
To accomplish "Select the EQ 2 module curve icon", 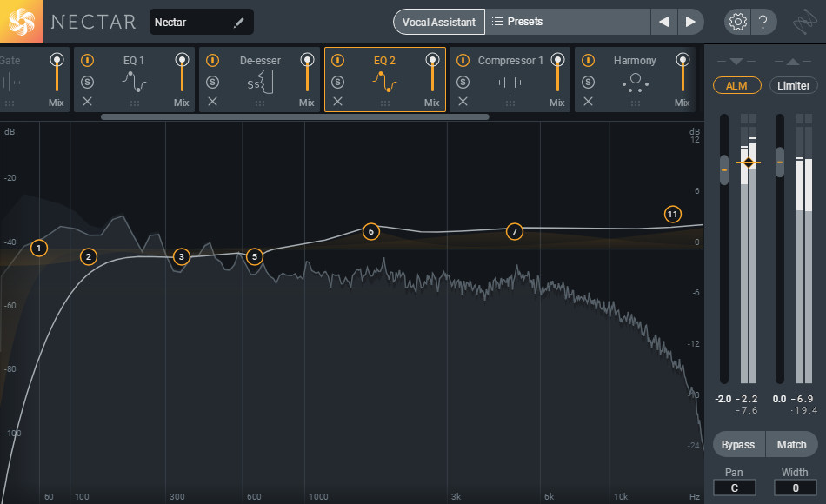I will click(384, 83).
